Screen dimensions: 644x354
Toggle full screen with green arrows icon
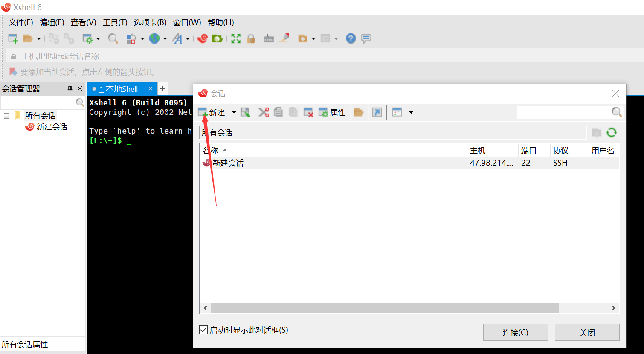[236, 38]
